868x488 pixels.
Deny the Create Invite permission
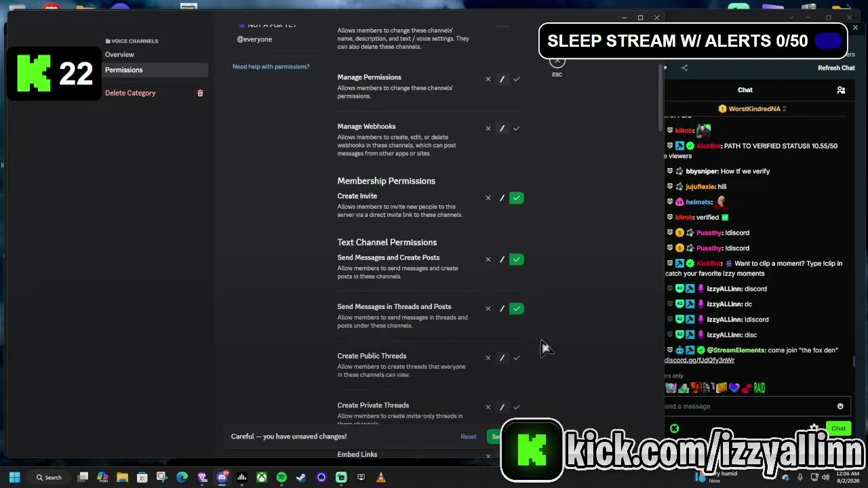[x=488, y=198]
